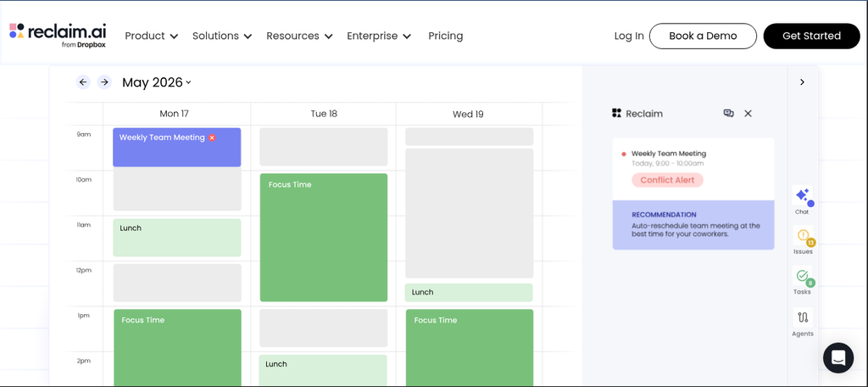Viewport: 868px width, 387px height.
Task: Select Tuesday's Focus Time block
Action: pyautogui.click(x=324, y=238)
